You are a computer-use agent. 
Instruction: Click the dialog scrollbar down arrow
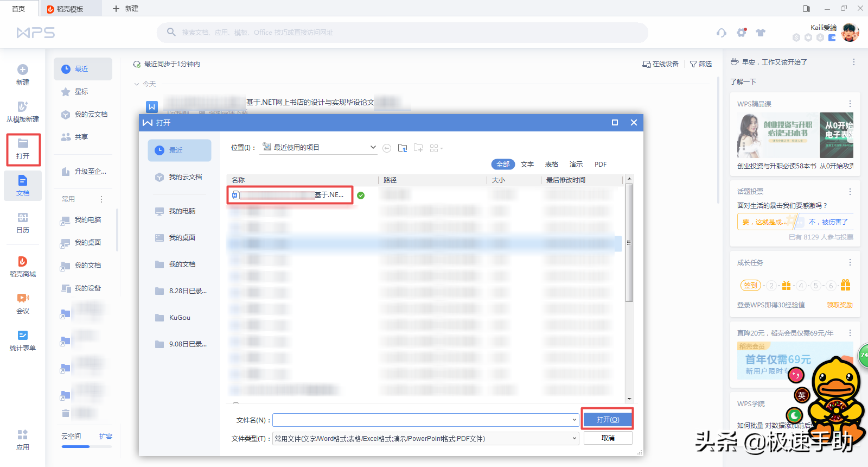[x=629, y=399]
